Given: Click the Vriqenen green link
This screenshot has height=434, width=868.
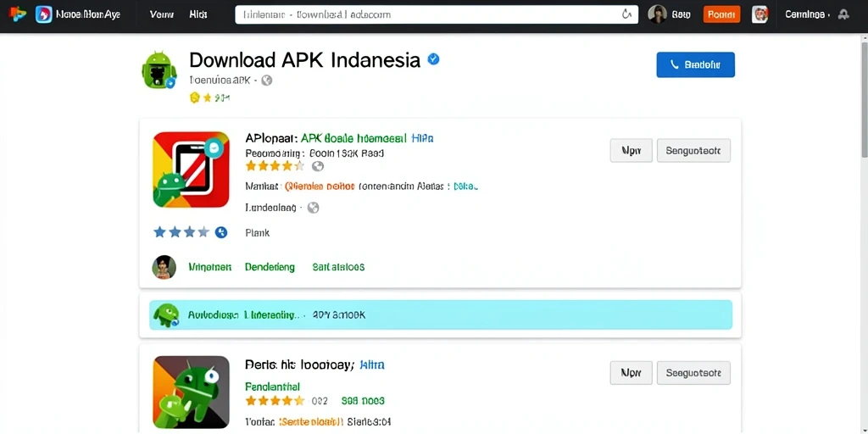Looking at the screenshot, I should point(210,267).
